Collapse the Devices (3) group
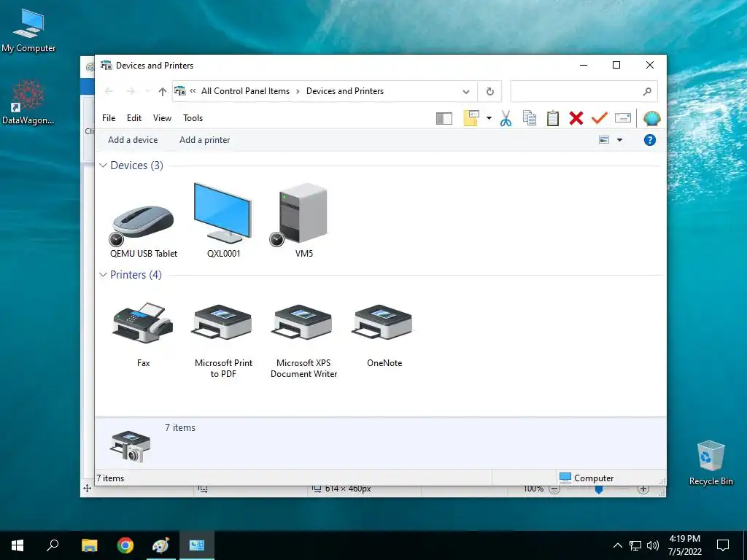 coord(103,166)
